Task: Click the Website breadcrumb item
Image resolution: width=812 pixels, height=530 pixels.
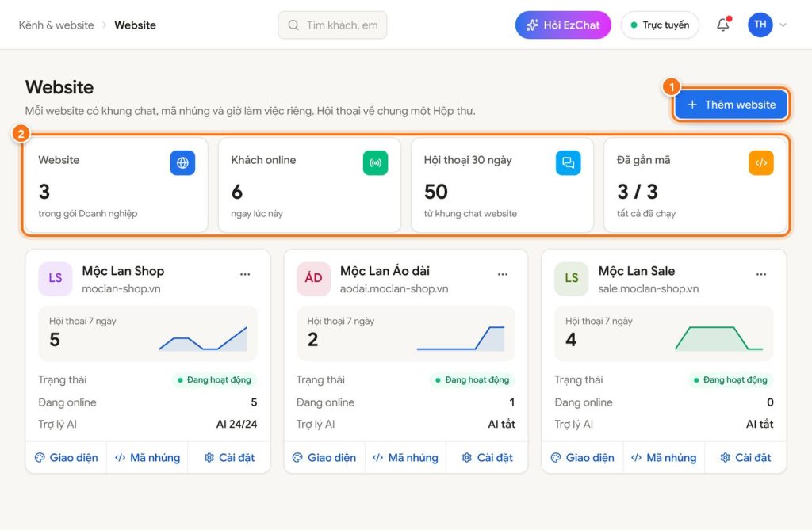Action: [x=135, y=25]
